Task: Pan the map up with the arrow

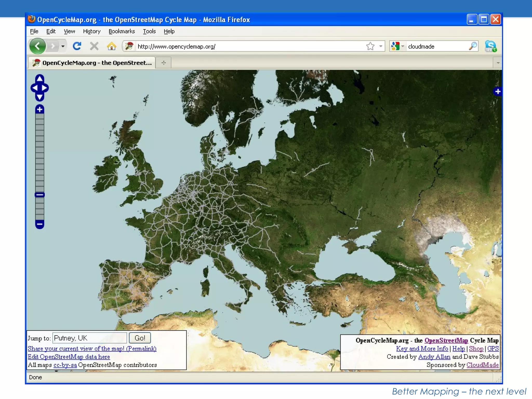Action: point(39,78)
